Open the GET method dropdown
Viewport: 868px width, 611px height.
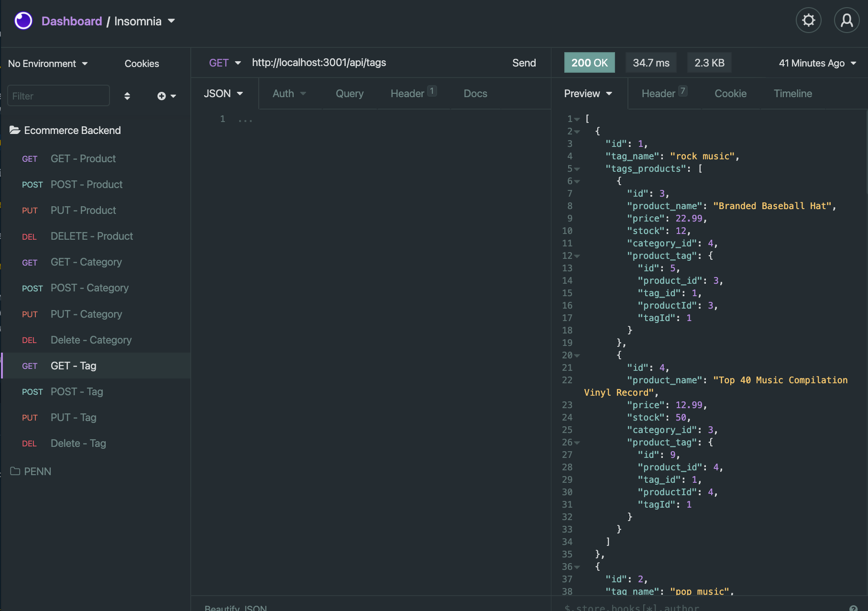click(225, 63)
